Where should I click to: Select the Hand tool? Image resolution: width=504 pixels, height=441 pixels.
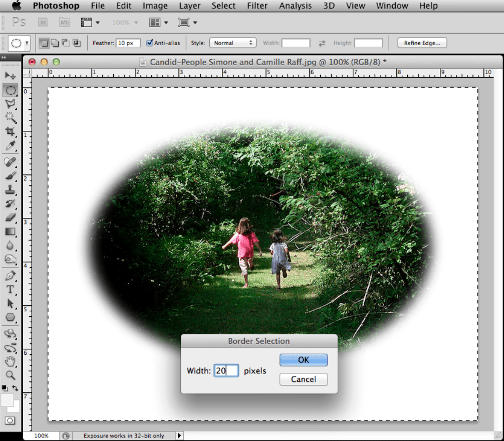pyautogui.click(x=10, y=361)
